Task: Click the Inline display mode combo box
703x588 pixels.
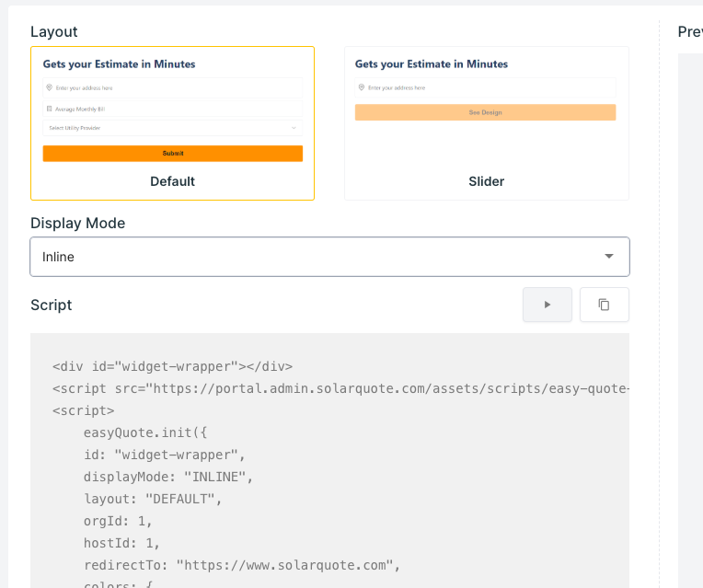Action: click(313, 257)
